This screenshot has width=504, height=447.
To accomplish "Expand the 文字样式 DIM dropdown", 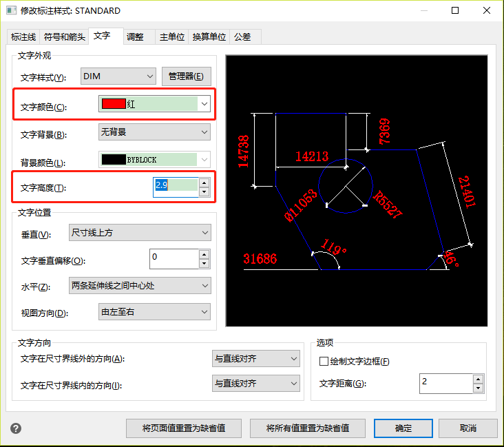I will tap(118, 76).
